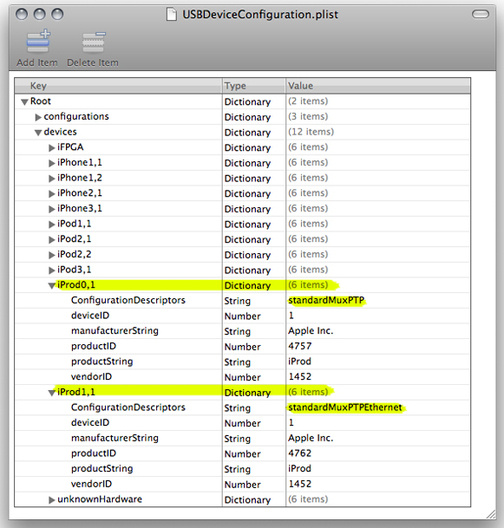The height and width of the screenshot is (528, 504).
Task: Collapse the Root disclosure triangle
Action: tap(24, 102)
